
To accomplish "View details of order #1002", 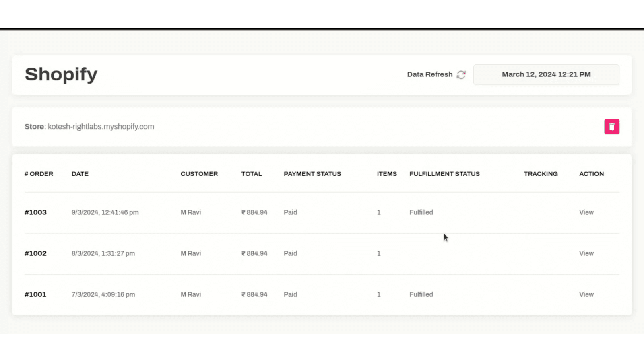I will 586,253.
